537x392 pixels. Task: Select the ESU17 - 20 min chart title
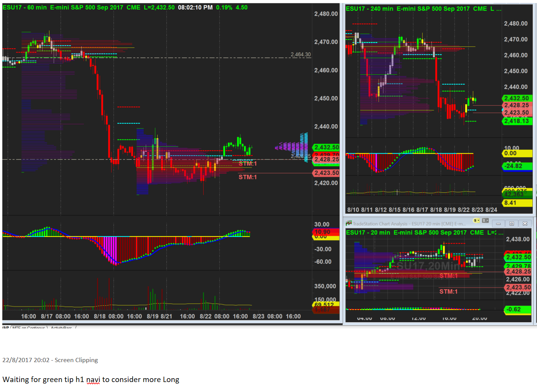pos(368,233)
